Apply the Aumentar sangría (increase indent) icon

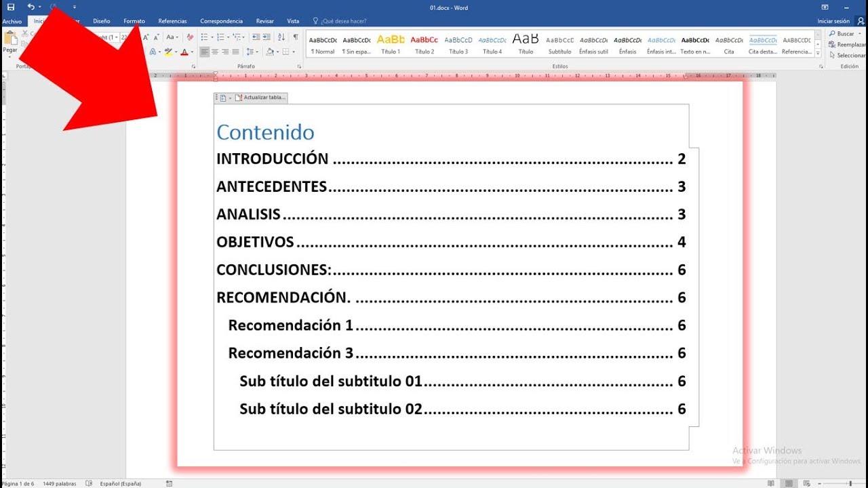(267, 37)
